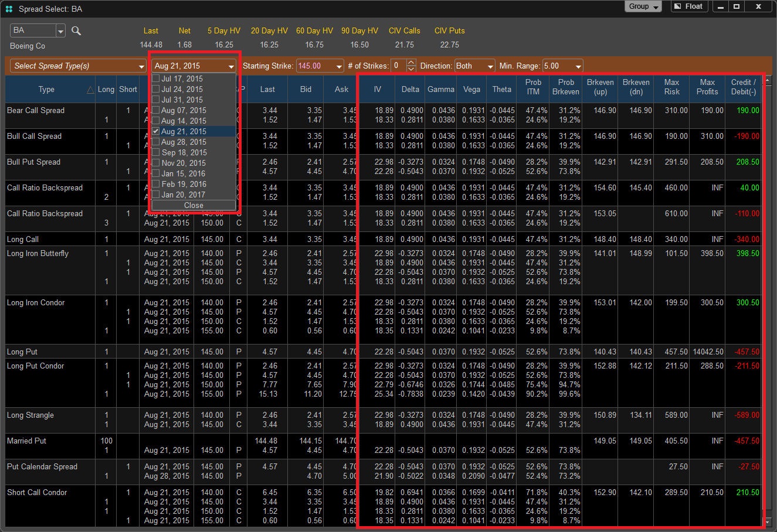Uncheck the Aug 21, 2015 expiration

[156, 131]
